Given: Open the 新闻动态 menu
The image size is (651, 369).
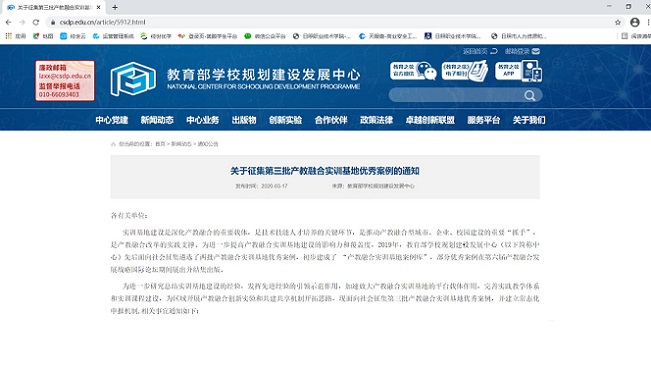Looking at the screenshot, I should [157, 120].
